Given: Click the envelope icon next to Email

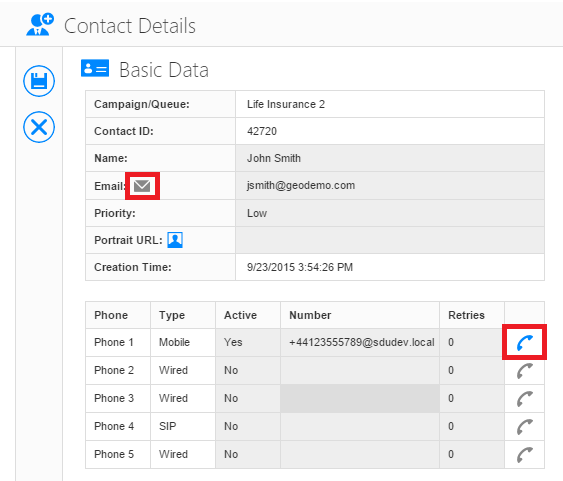Looking at the screenshot, I should point(142,186).
